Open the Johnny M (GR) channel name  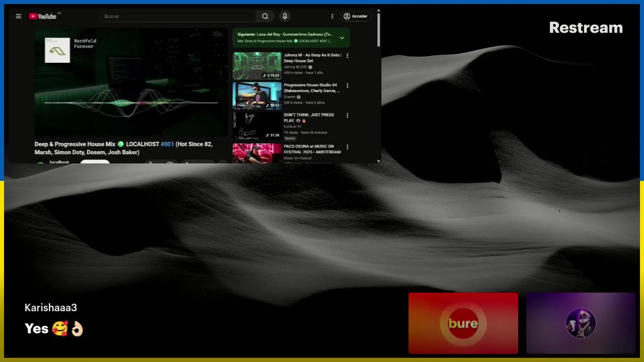(x=295, y=67)
